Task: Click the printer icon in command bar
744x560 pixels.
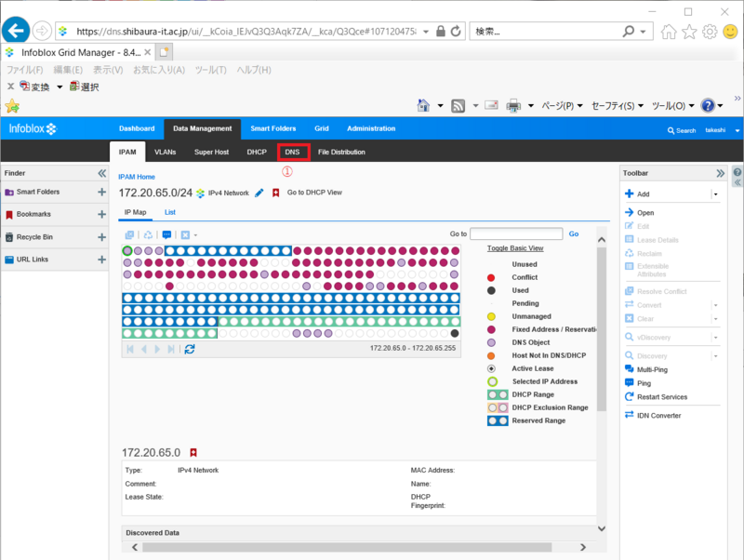Action: 513,105
